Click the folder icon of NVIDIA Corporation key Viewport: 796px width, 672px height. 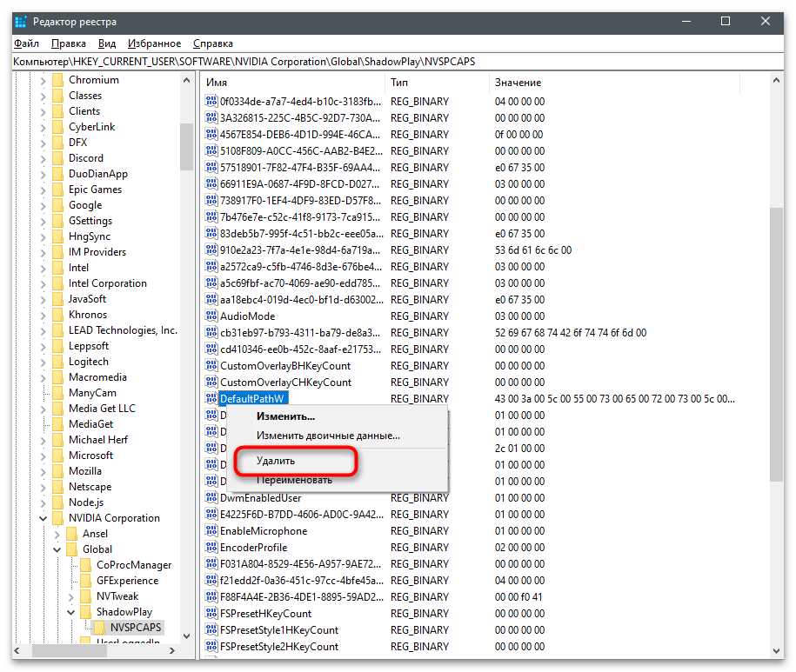point(58,518)
